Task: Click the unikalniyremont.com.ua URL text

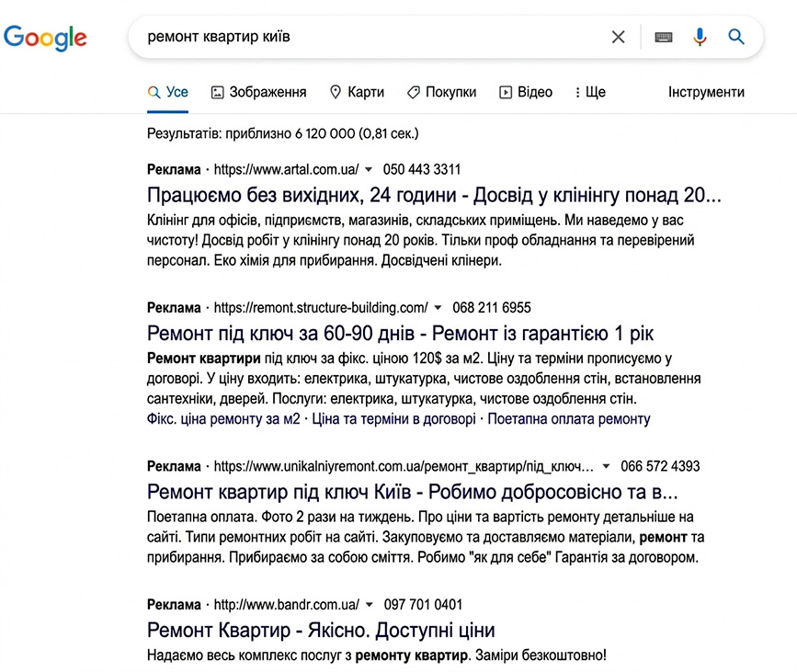Action: coord(404,466)
